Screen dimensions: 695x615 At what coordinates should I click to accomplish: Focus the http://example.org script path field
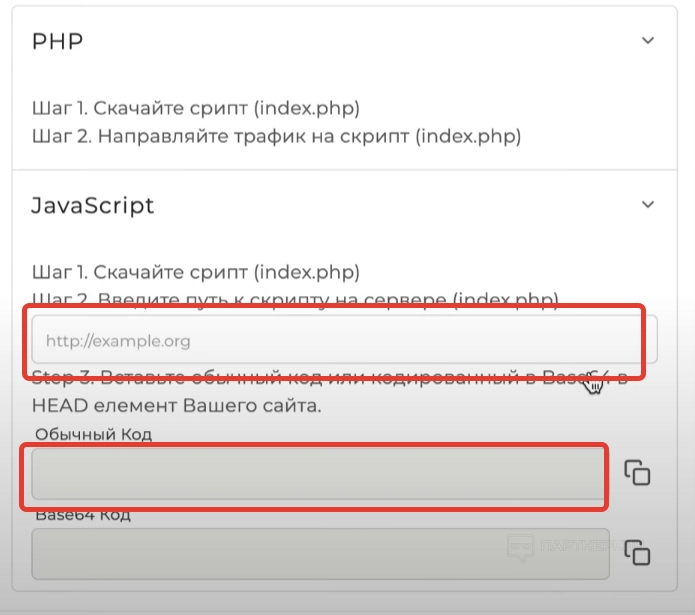point(340,341)
